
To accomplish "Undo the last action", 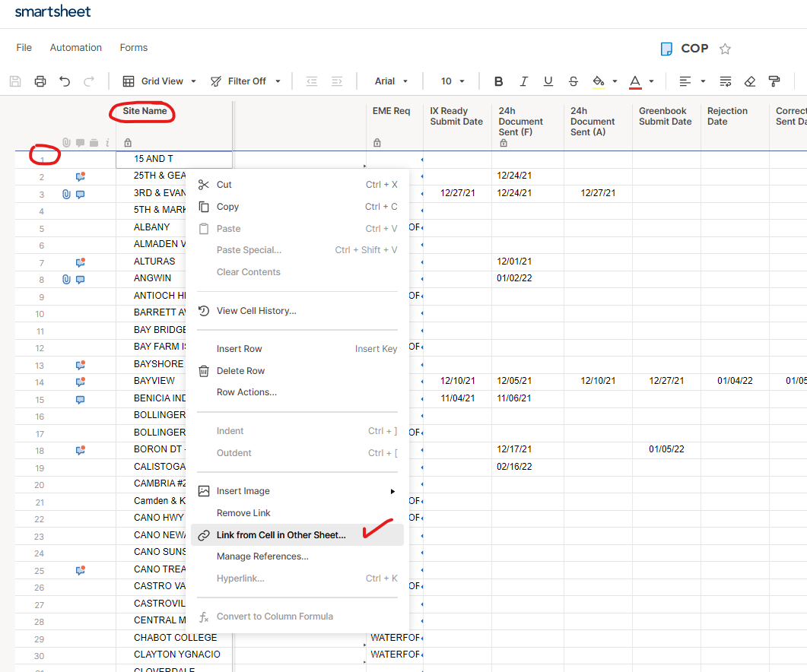I will pos(65,81).
